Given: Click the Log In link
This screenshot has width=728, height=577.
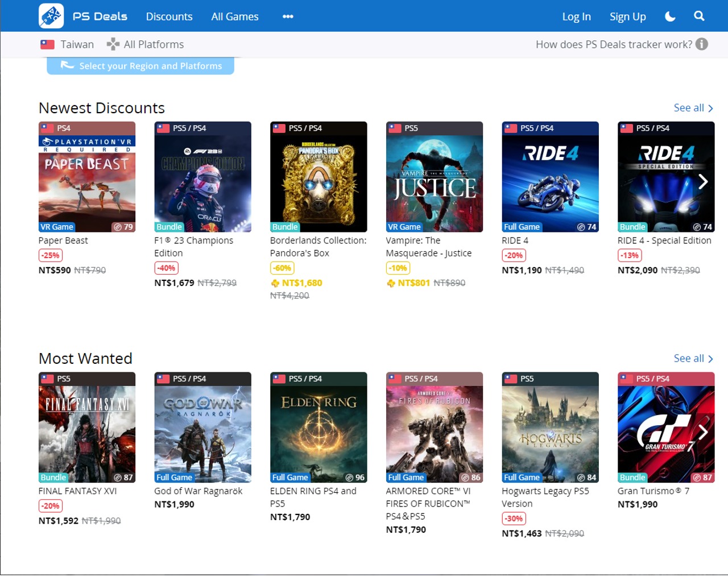Looking at the screenshot, I should (x=576, y=16).
